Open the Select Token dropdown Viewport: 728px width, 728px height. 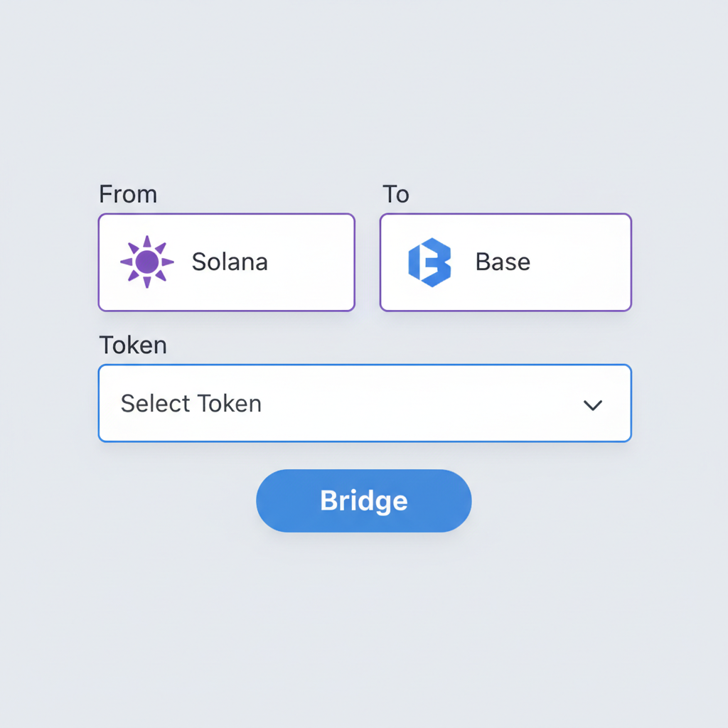[364, 403]
